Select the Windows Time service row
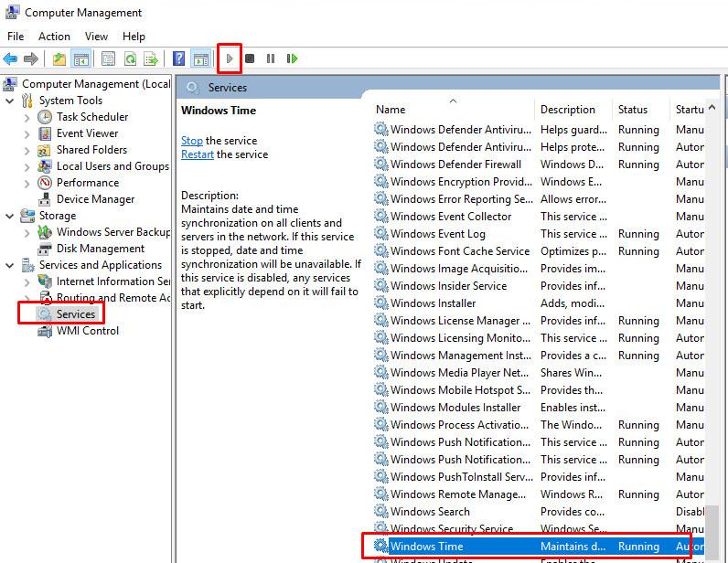 pyautogui.click(x=539, y=547)
